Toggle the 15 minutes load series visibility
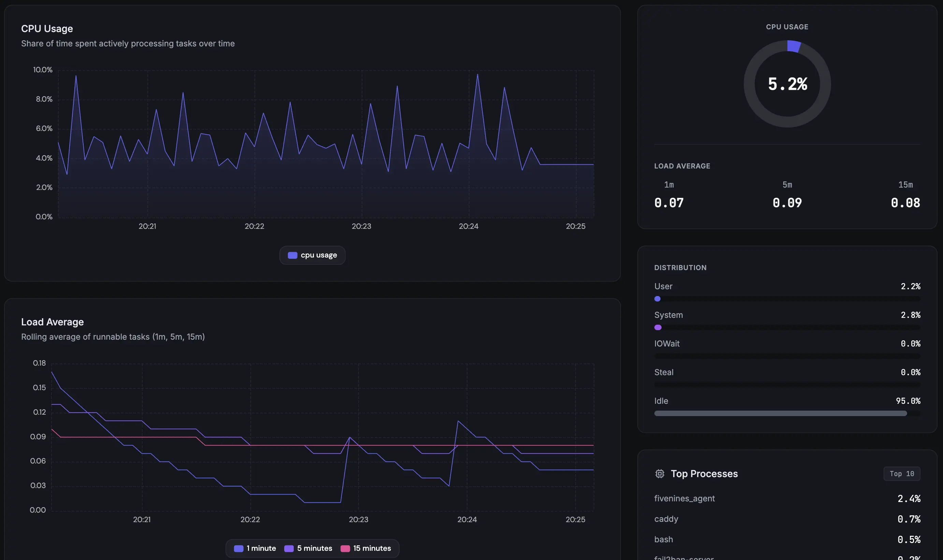The width and height of the screenshot is (943, 560). click(366, 548)
